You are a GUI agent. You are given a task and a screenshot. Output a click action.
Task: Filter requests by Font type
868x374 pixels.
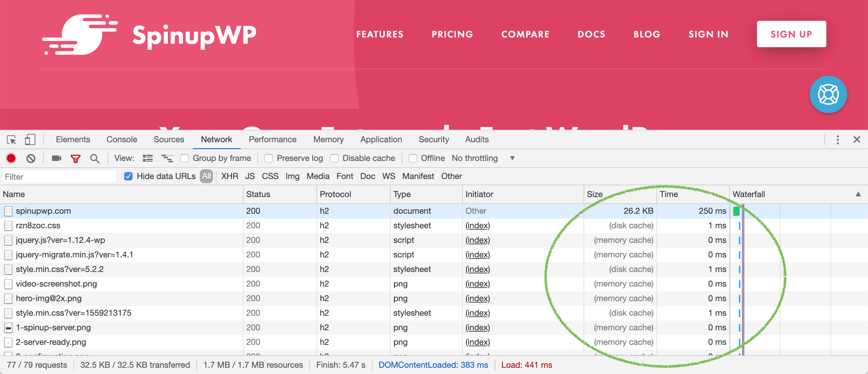tap(345, 176)
